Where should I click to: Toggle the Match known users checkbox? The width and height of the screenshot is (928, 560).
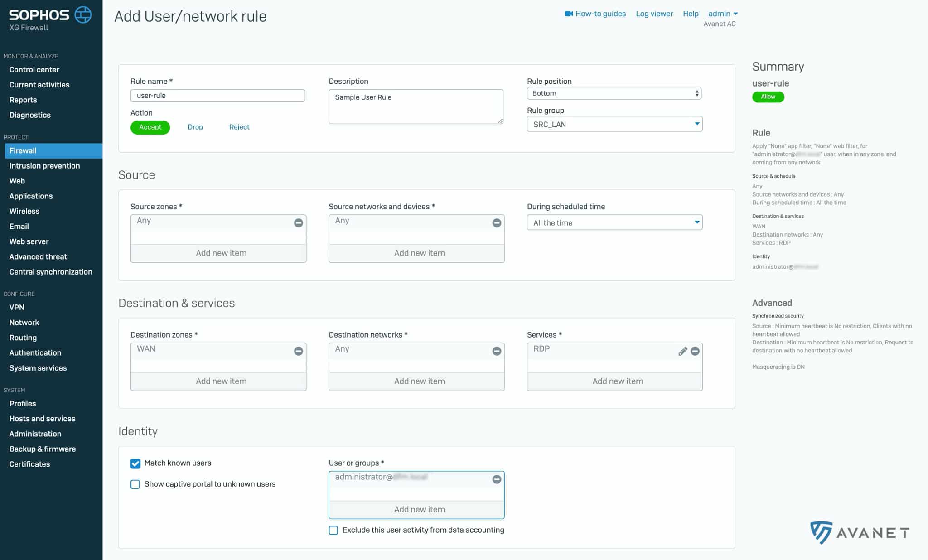[135, 463]
